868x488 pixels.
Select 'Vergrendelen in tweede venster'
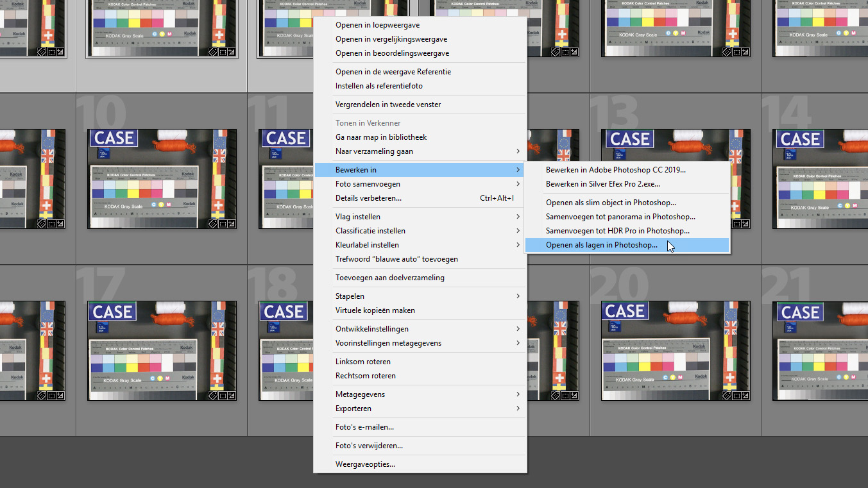click(x=420, y=105)
